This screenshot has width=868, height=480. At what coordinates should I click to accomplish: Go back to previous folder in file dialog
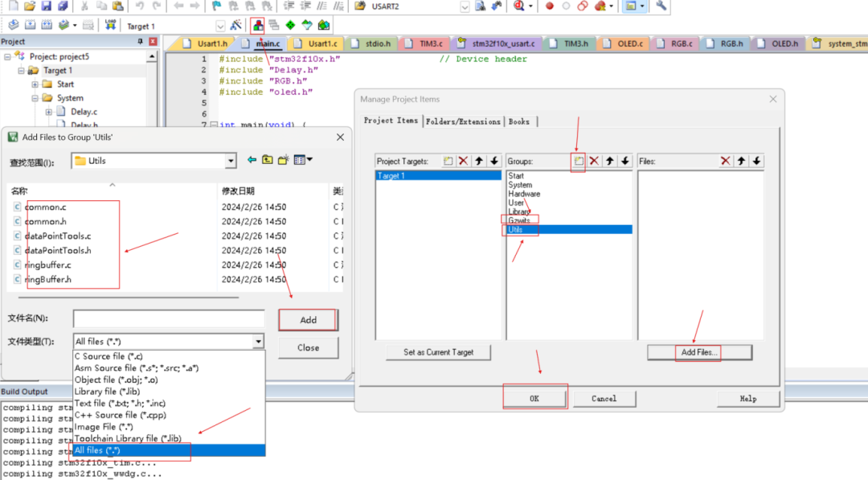252,160
